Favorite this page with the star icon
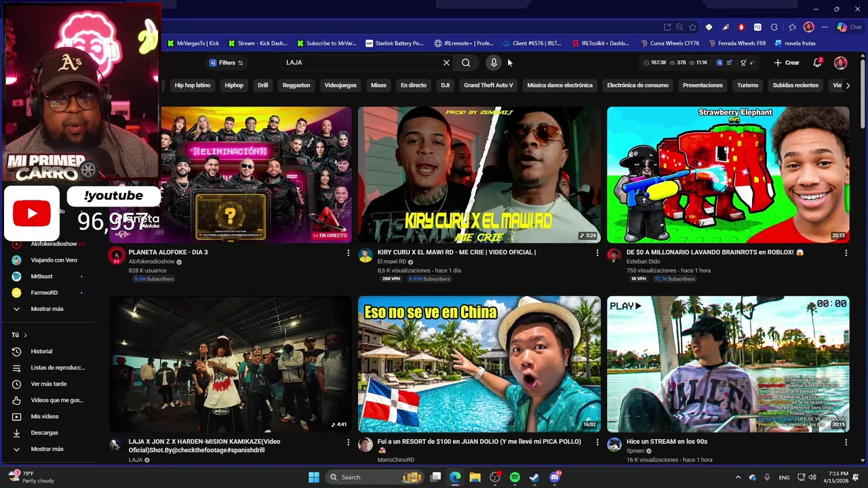The image size is (868, 488). (692, 27)
